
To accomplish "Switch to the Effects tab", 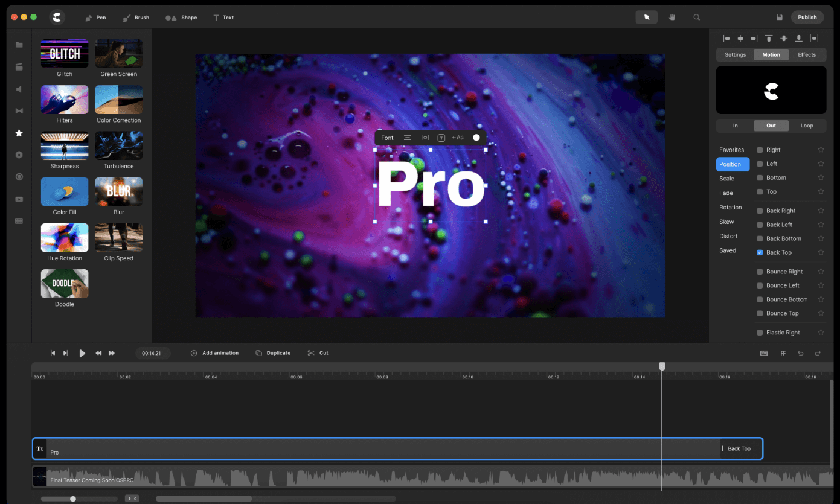I will [x=807, y=54].
